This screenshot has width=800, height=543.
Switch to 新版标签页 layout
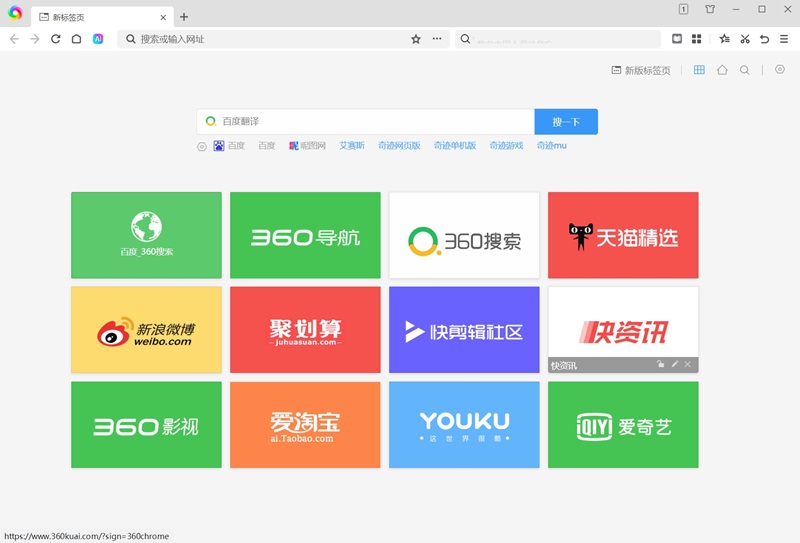pyautogui.click(x=641, y=70)
